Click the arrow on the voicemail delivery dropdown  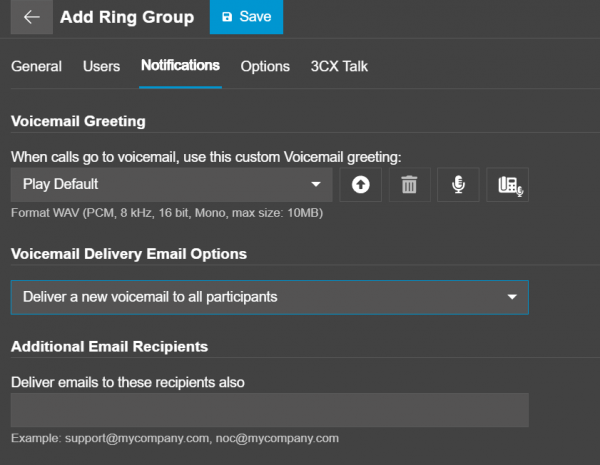point(512,298)
